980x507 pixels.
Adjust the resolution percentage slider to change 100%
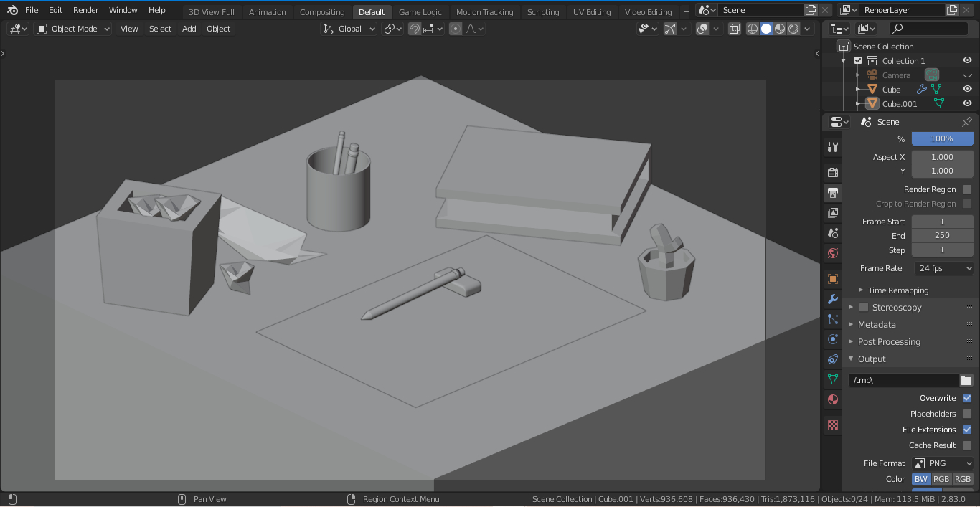(x=942, y=138)
